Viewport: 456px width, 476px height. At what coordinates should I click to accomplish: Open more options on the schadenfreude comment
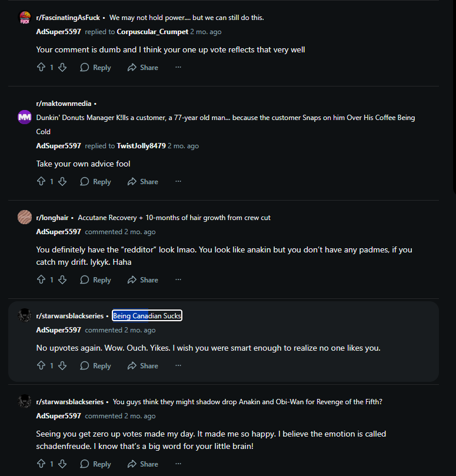(x=178, y=464)
